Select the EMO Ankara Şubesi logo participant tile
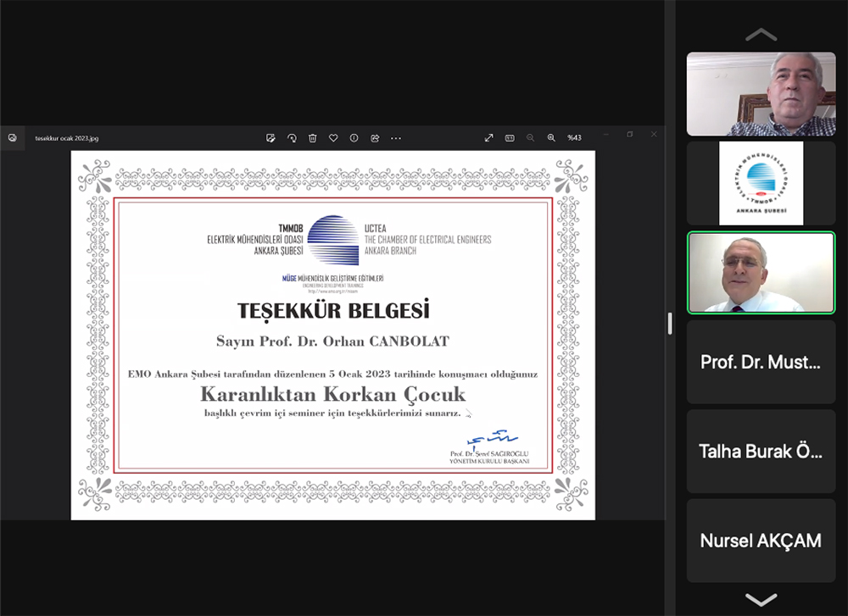Screen dimensions: 848x616 761,183
